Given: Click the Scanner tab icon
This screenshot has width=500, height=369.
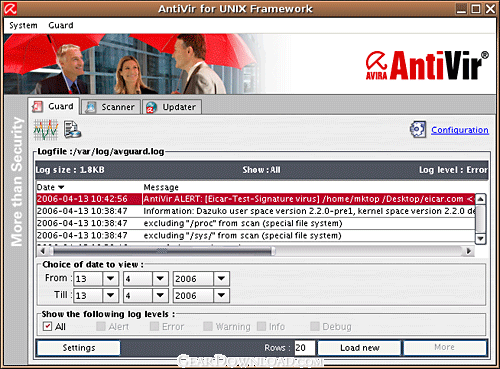Looking at the screenshot, I should 91,107.
